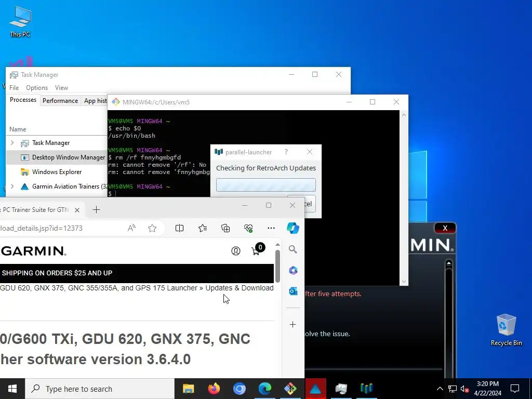Open the muted volume tray icon
The width and height of the screenshot is (532, 399).
click(464, 389)
